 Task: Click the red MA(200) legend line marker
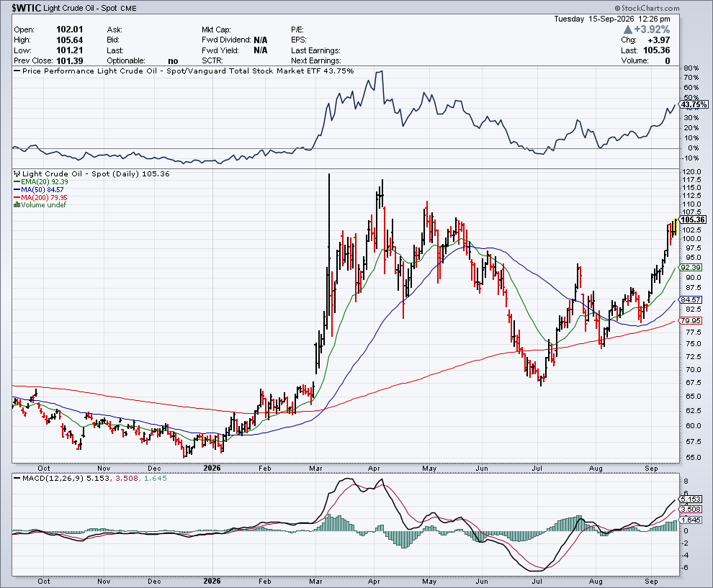pyautogui.click(x=17, y=198)
